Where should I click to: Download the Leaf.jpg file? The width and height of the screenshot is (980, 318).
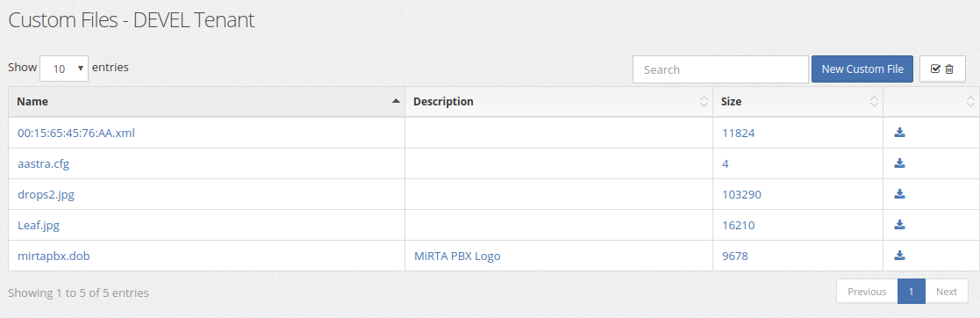coord(899,224)
